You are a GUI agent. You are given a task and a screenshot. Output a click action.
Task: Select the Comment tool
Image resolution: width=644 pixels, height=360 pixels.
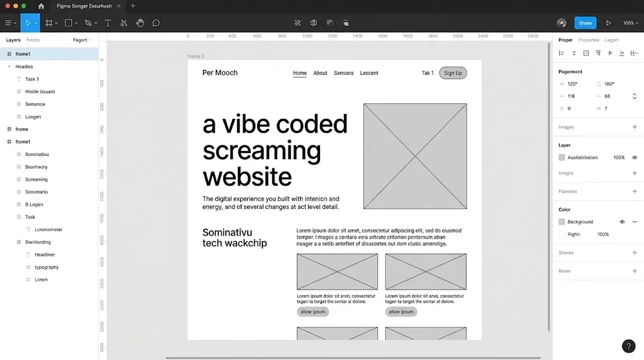click(x=156, y=23)
